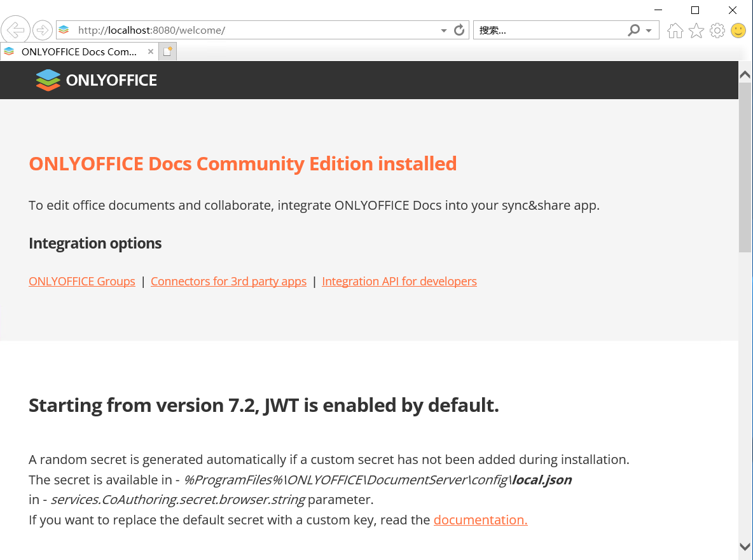Click the 'Starting from version 7.2' heading
Viewport: 753px width, 560px height.
(x=264, y=406)
